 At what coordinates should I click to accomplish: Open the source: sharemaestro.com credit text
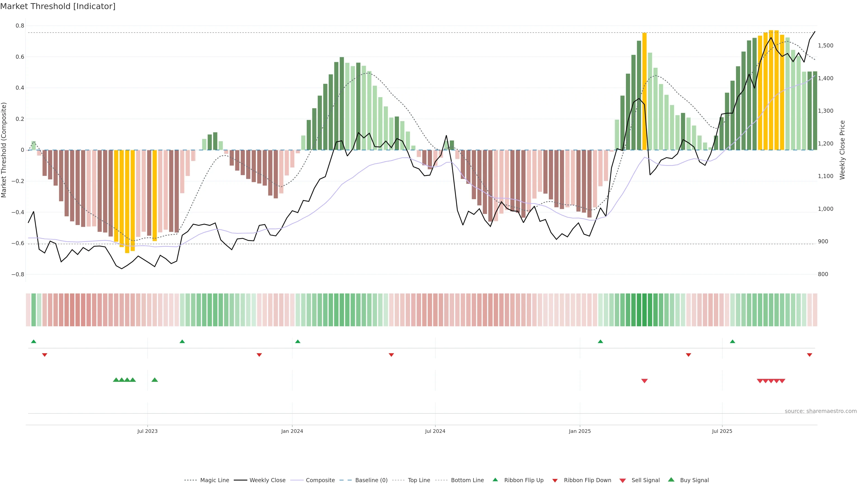(821, 411)
